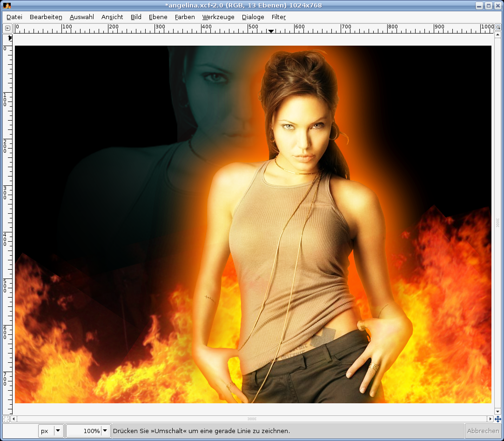Click the GIMP window icon in title bar
Screen dimensions: 504x441
[x=7, y=6]
